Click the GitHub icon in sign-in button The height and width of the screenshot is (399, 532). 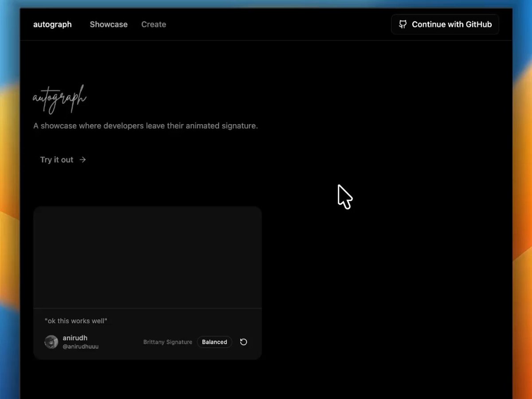tap(403, 24)
